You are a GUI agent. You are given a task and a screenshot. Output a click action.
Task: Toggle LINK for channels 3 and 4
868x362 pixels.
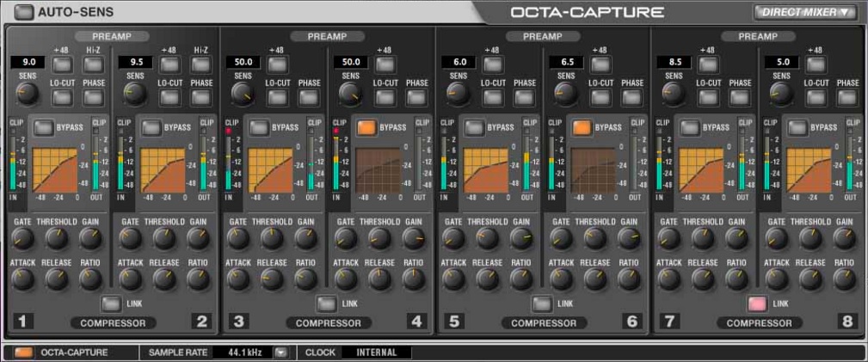(x=326, y=304)
